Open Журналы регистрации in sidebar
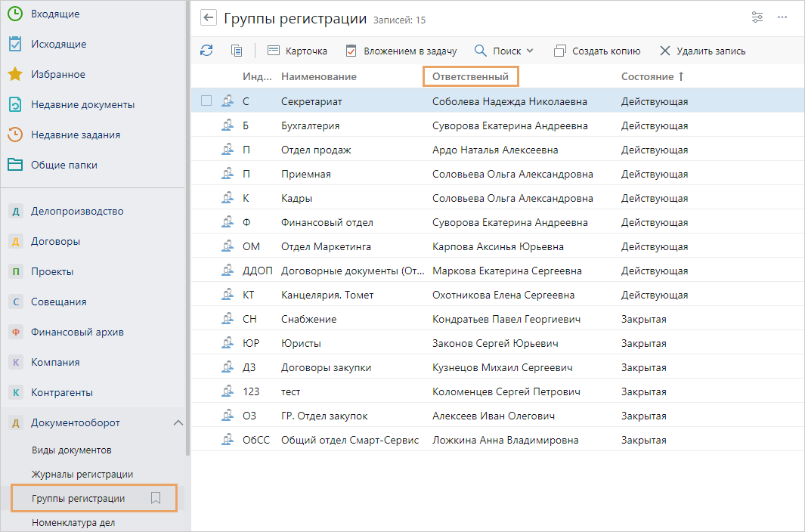The height and width of the screenshot is (532, 805). coord(82,474)
